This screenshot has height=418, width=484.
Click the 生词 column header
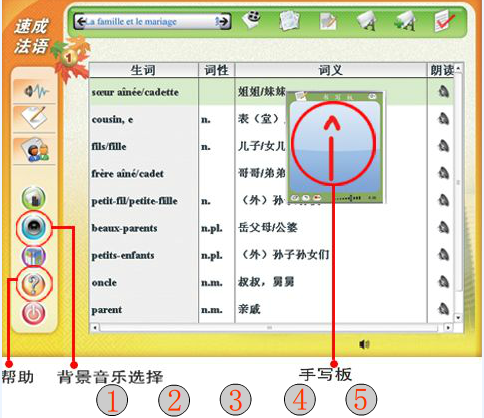143,70
